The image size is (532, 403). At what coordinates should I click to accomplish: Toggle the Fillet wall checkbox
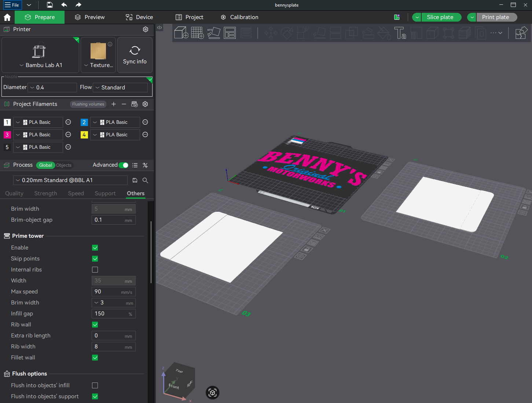click(x=95, y=358)
